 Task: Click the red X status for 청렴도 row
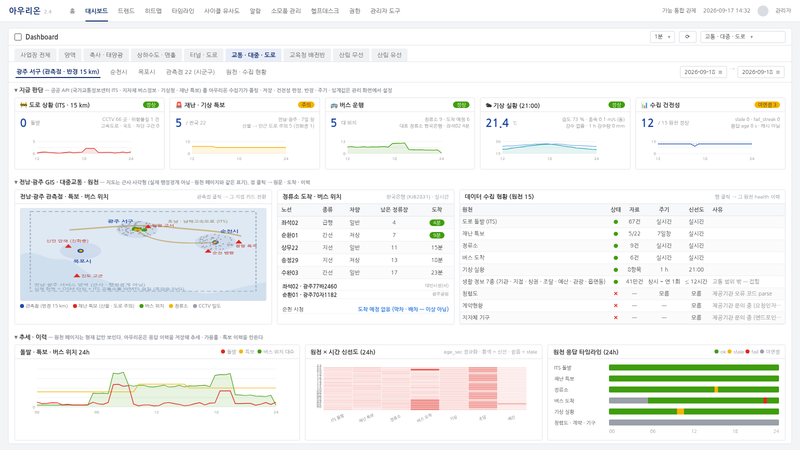click(x=615, y=293)
